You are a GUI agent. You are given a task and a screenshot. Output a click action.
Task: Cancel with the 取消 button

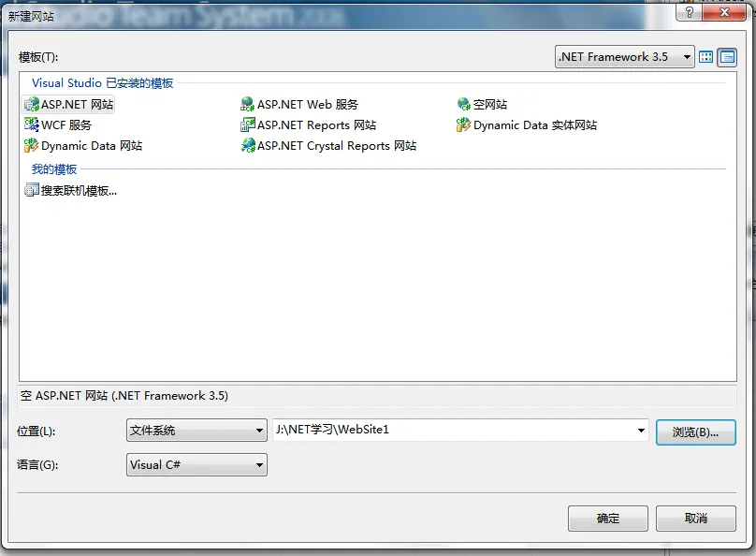pyautogui.click(x=696, y=519)
